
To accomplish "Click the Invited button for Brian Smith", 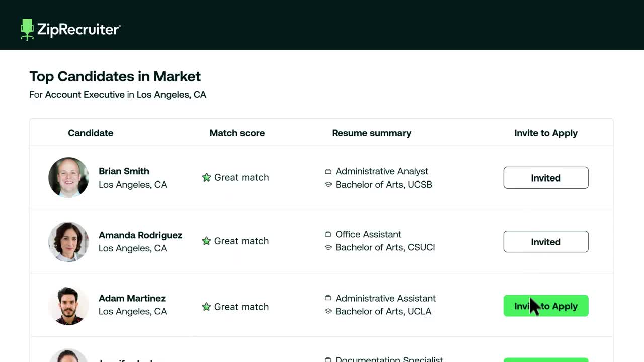I will click(545, 178).
